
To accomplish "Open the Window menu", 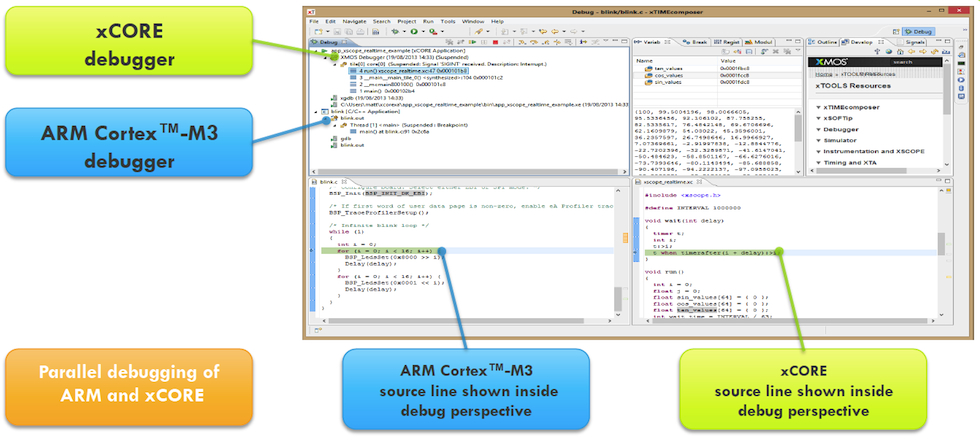I will (x=473, y=21).
